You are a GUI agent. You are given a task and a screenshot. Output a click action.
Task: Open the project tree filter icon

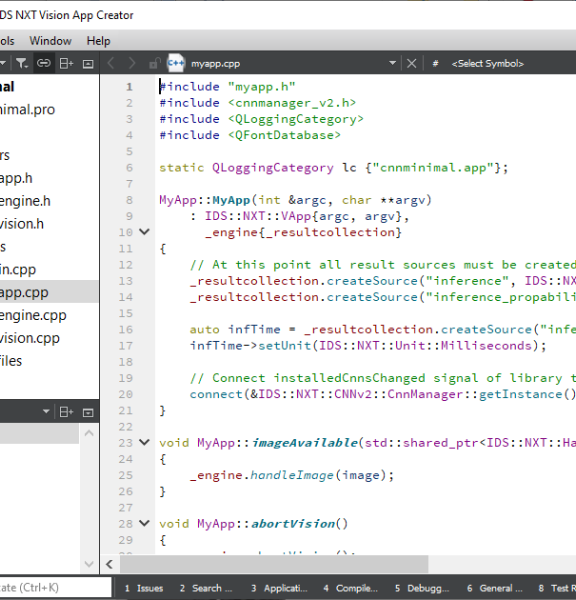(x=22, y=63)
